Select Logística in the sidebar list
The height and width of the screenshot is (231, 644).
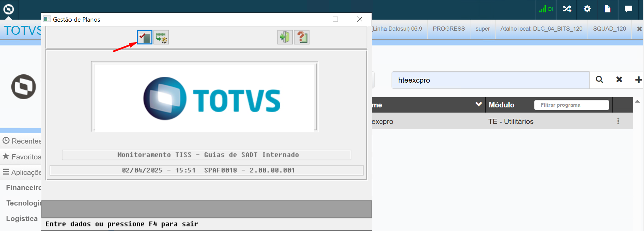[x=22, y=219]
